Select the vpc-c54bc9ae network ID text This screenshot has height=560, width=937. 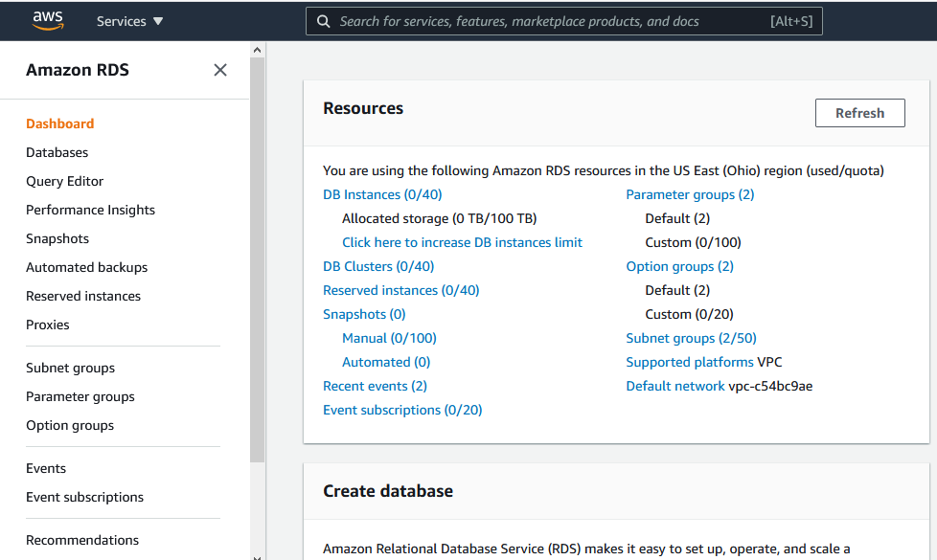770,386
